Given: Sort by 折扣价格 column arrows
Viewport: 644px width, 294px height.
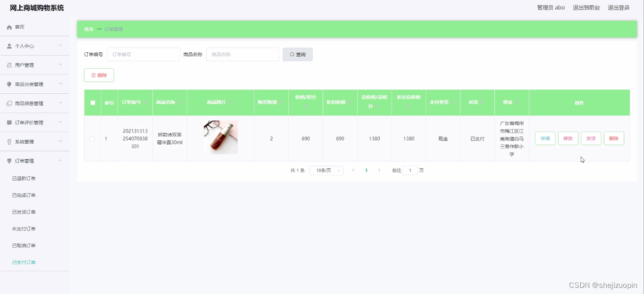Looking at the screenshot, I should pyautogui.click(x=351, y=103).
